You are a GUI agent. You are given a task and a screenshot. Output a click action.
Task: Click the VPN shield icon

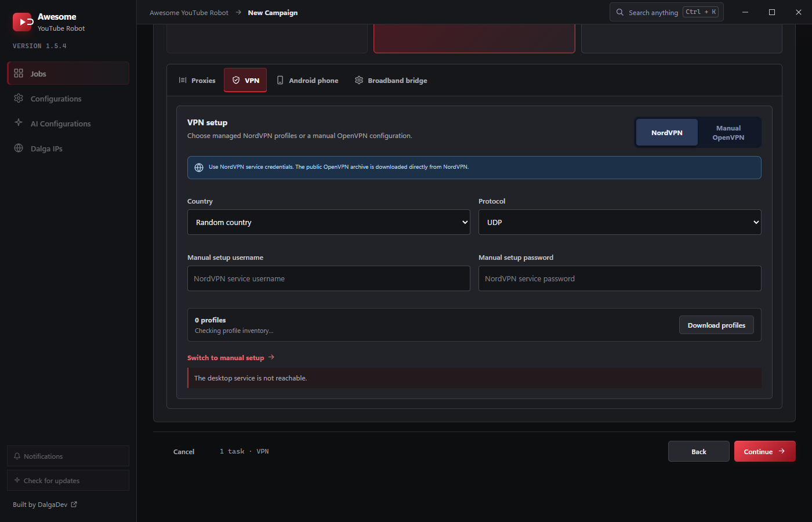pos(236,81)
